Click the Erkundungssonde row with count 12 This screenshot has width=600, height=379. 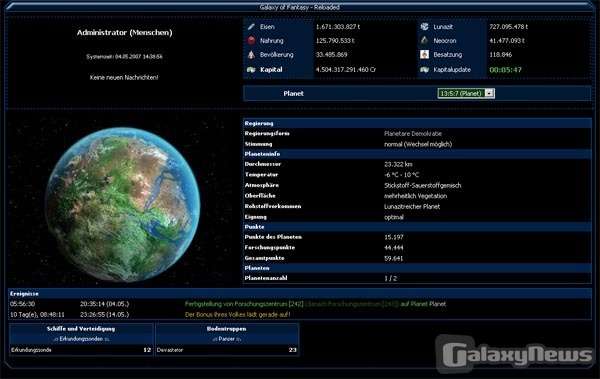coord(81,350)
